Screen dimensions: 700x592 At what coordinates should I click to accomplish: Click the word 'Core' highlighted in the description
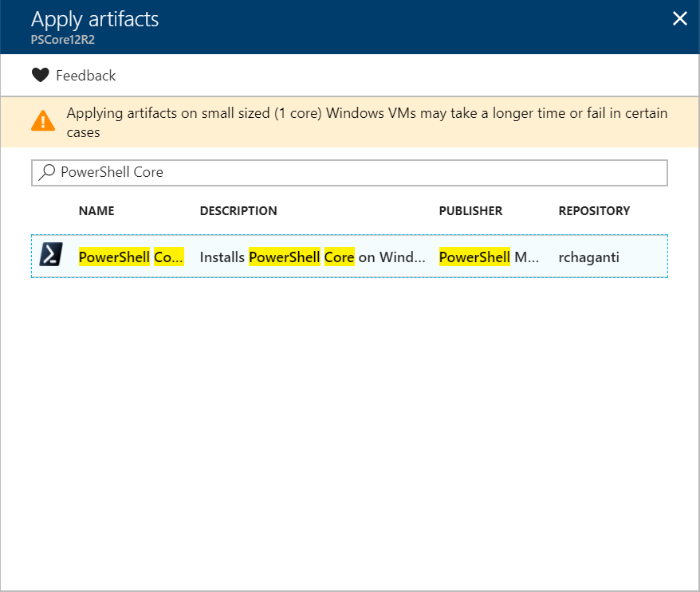pyautogui.click(x=339, y=257)
